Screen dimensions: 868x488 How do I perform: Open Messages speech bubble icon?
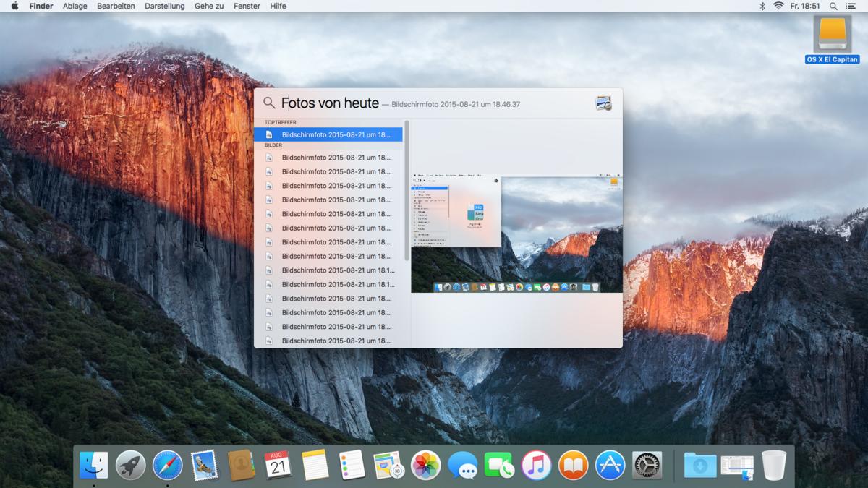point(463,466)
